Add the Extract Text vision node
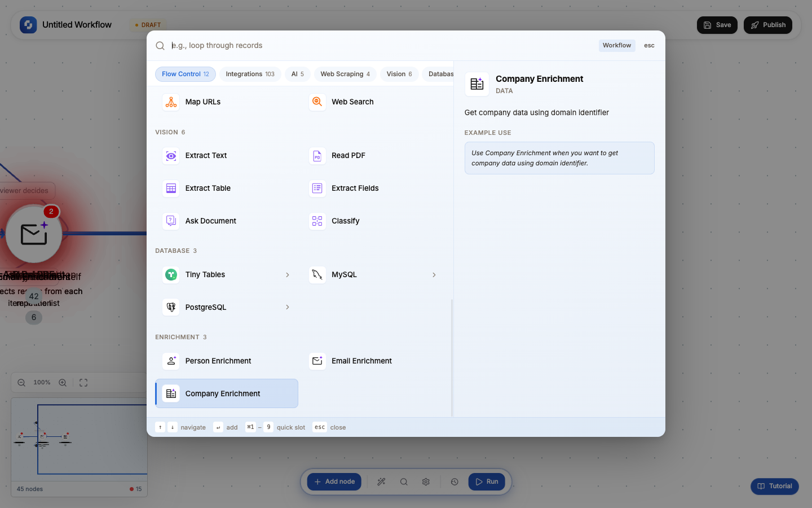Viewport: 812px width, 508px height. tap(227, 156)
